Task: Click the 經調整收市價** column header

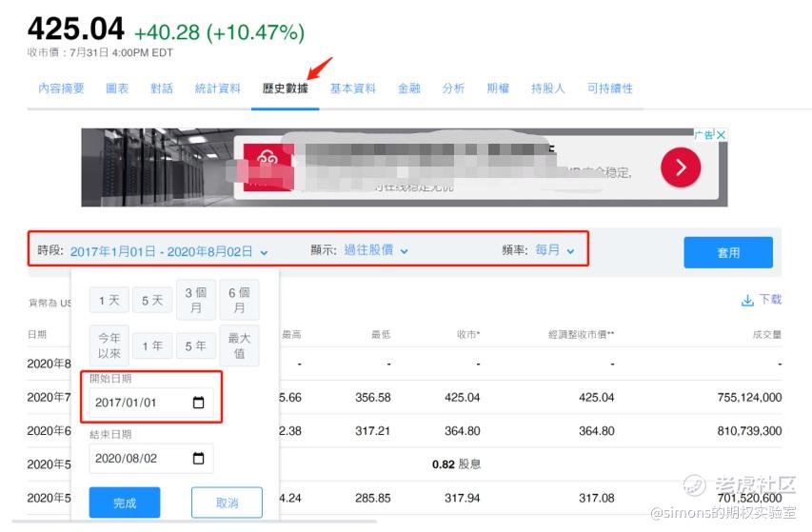Action: pos(581,335)
